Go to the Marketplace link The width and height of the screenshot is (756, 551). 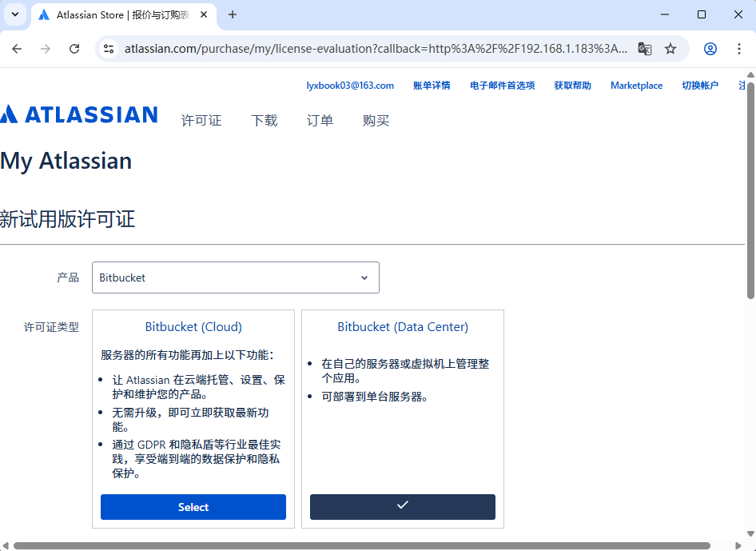[x=636, y=86]
